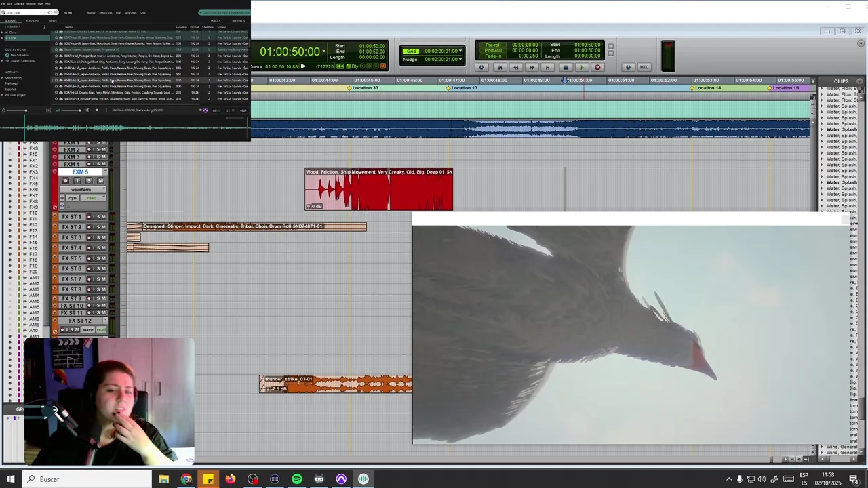
Task: Select the thunder_strike_03-01 clip
Action: [336, 384]
